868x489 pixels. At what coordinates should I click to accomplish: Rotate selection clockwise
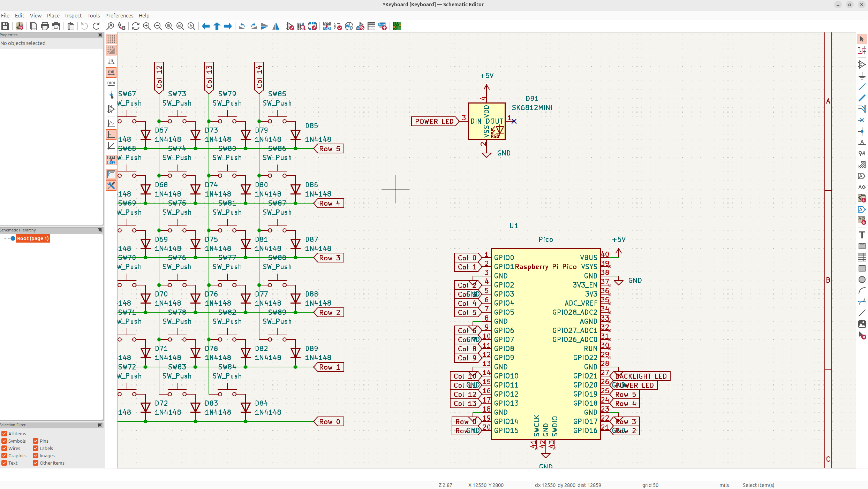(x=254, y=26)
